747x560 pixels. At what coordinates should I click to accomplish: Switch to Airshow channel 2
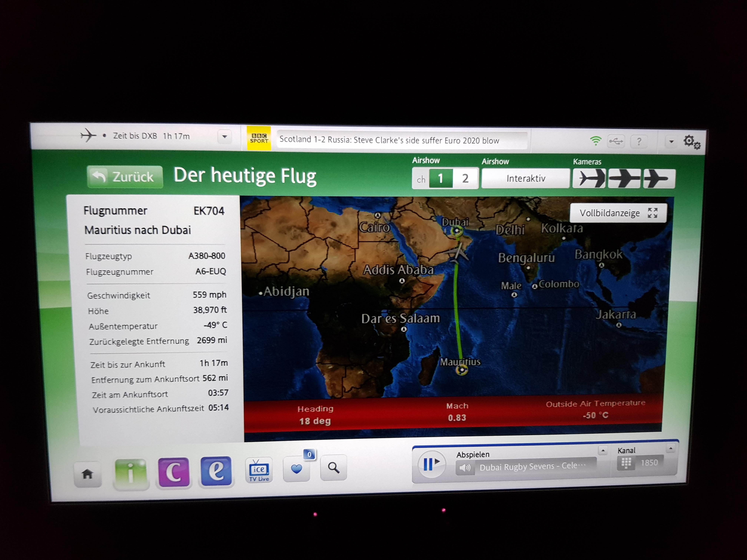click(465, 178)
